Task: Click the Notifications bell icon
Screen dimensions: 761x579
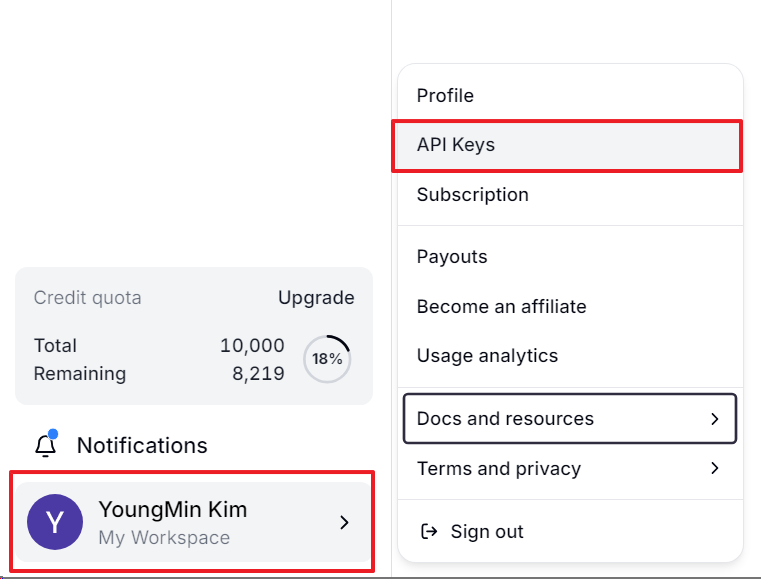Action: point(45,446)
